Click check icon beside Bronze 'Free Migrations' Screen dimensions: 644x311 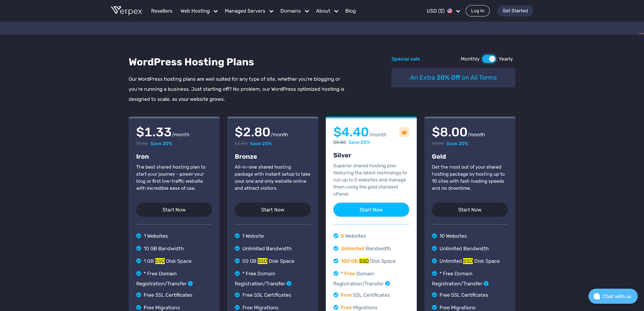click(x=237, y=307)
